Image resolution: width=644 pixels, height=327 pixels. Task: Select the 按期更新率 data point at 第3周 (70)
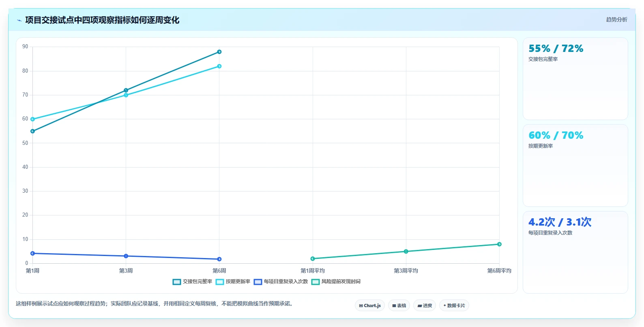[126, 95]
